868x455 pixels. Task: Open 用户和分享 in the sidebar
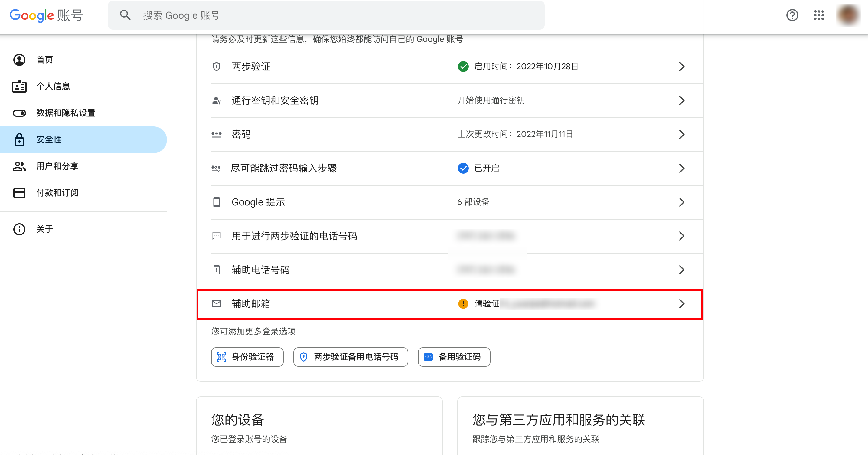83,166
